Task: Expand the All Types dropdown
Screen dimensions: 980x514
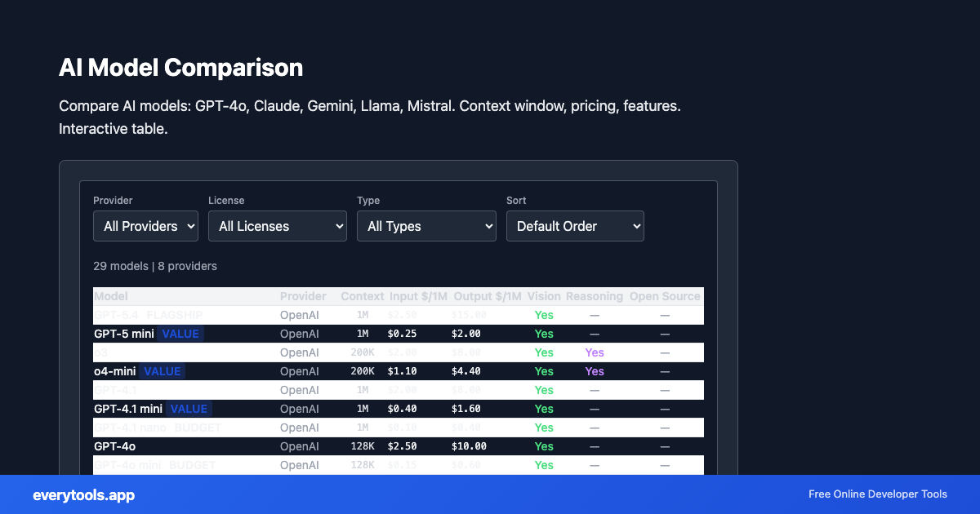Action: pyautogui.click(x=426, y=226)
